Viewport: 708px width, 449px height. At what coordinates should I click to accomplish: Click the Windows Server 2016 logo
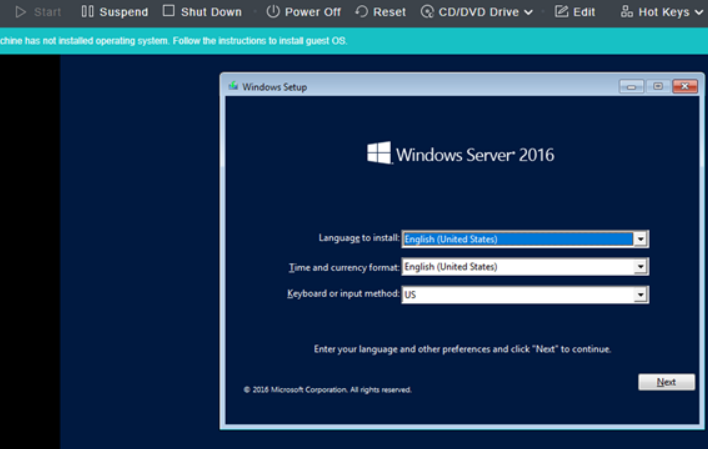[379, 153]
